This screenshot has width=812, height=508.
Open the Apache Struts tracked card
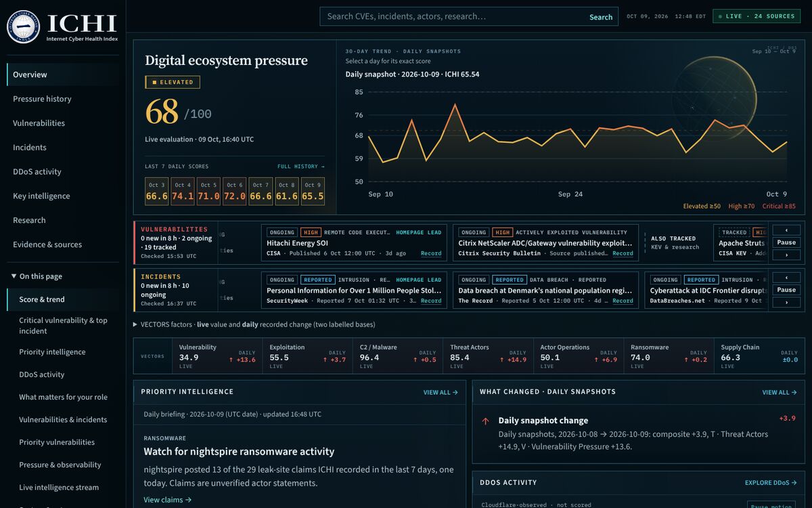click(740, 242)
